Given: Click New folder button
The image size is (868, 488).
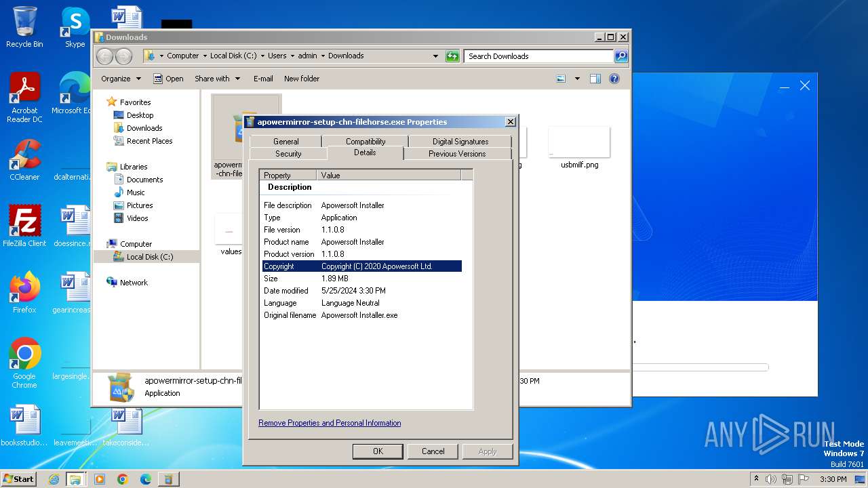Looking at the screenshot, I should 302,79.
